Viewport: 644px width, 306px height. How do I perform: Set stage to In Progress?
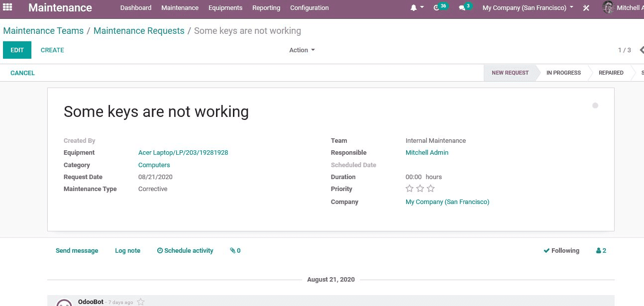coord(563,73)
